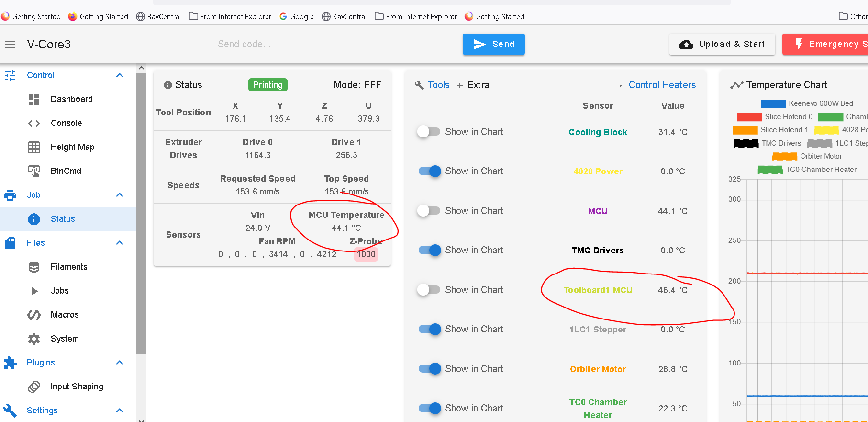Open the Macros page
Screen dimensions: 868x422
68,315
